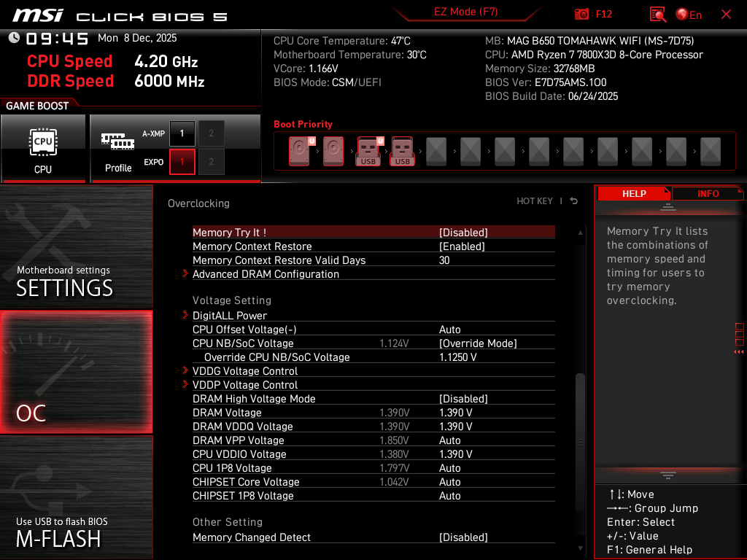The image size is (747, 560).
Task: Expand the DigitALL Power submenu
Action: pos(229,316)
